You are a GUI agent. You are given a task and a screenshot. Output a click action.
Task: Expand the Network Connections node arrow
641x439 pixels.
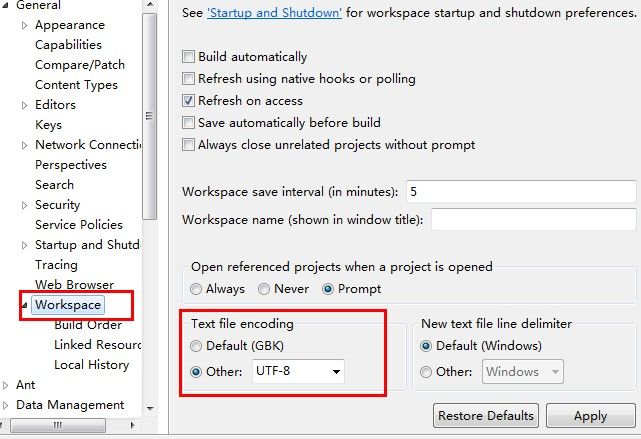[x=25, y=145]
